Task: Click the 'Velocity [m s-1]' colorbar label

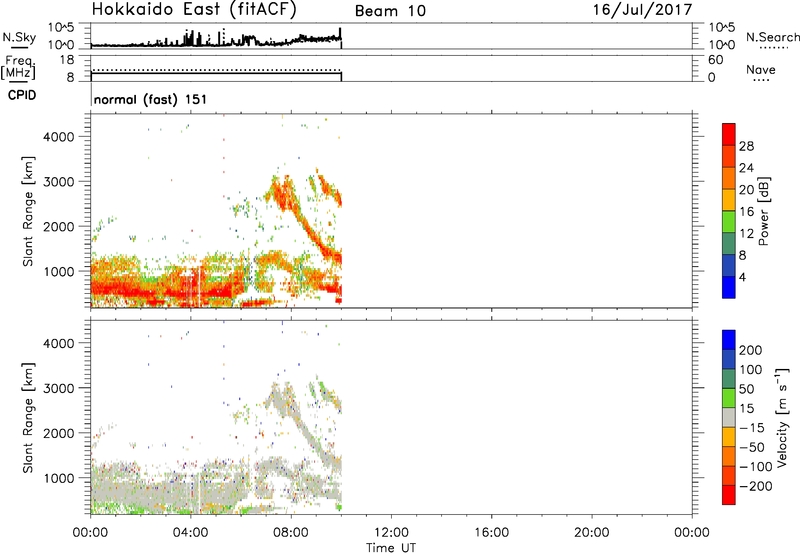Action: [x=782, y=418]
